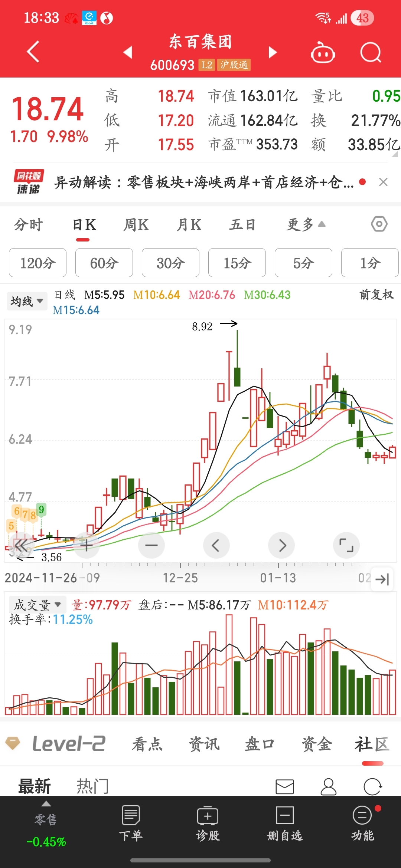
Task: Close the 异动解读 news banner
Action: (383, 182)
